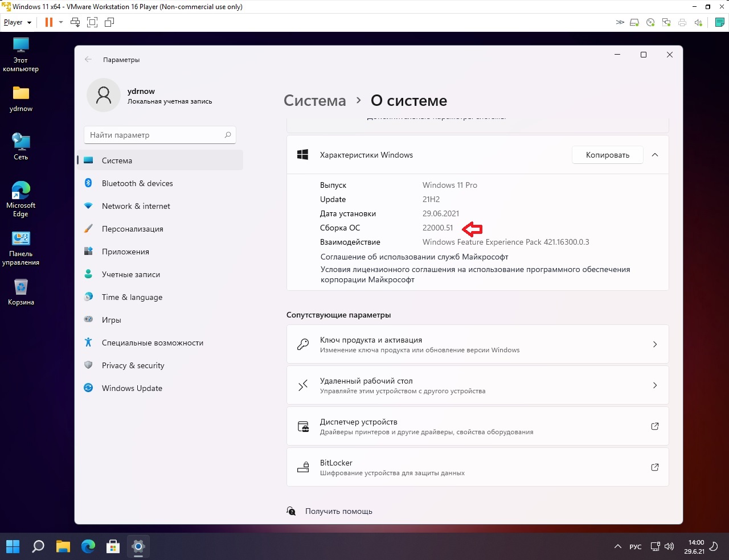Click the install date value 29.06.2021

point(441,213)
